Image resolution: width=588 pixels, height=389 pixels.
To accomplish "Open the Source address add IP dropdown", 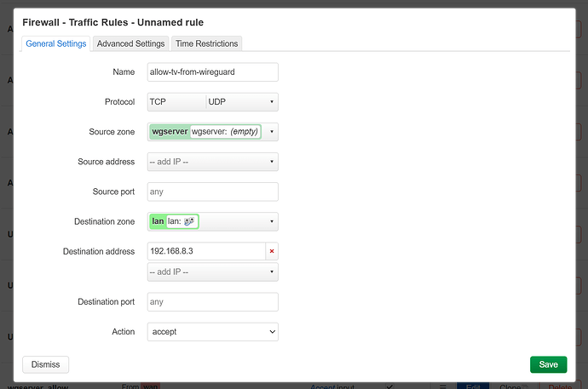I will pyautogui.click(x=212, y=162).
